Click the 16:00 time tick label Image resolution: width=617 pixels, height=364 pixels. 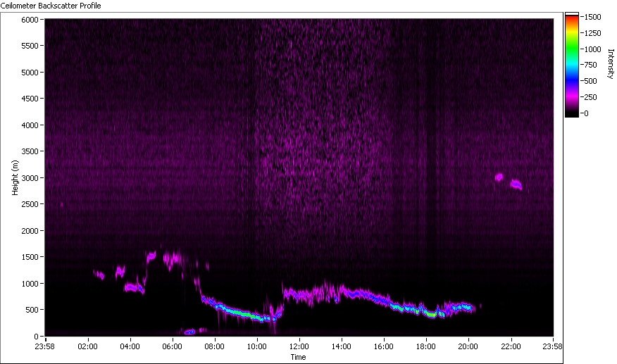click(384, 346)
